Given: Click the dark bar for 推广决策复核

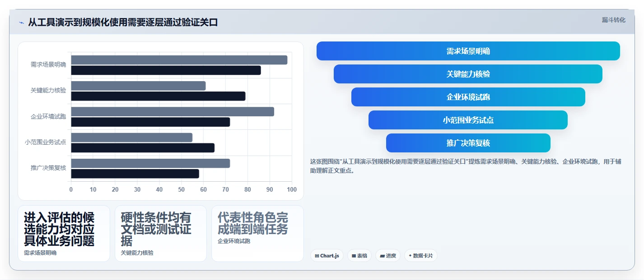Looking at the screenshot, I should click(135, 174).
